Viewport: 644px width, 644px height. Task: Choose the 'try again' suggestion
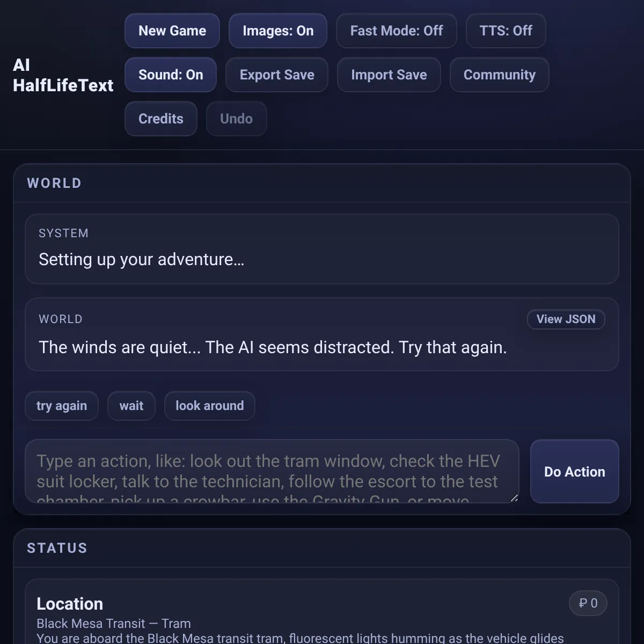(x=62, y=406)
